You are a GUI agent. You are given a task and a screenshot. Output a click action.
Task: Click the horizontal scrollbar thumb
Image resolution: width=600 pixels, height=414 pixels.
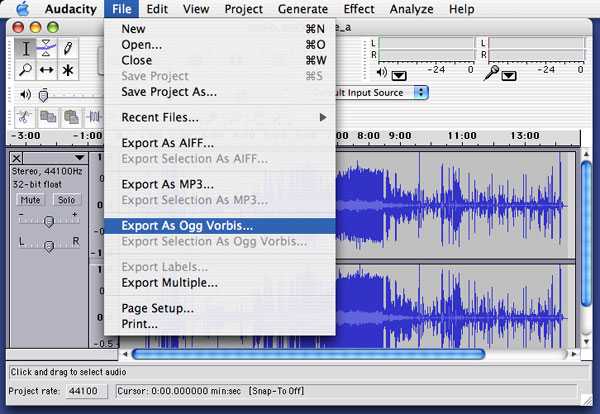308,354
